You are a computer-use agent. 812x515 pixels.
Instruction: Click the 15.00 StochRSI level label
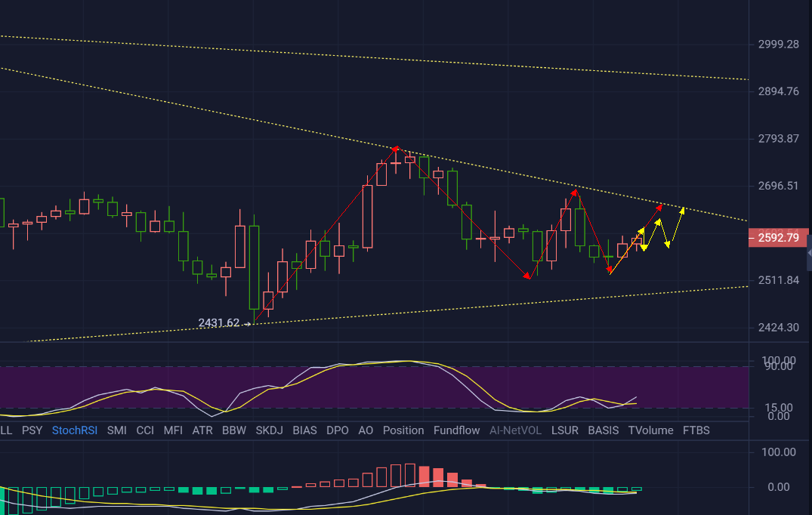point(779,408)
